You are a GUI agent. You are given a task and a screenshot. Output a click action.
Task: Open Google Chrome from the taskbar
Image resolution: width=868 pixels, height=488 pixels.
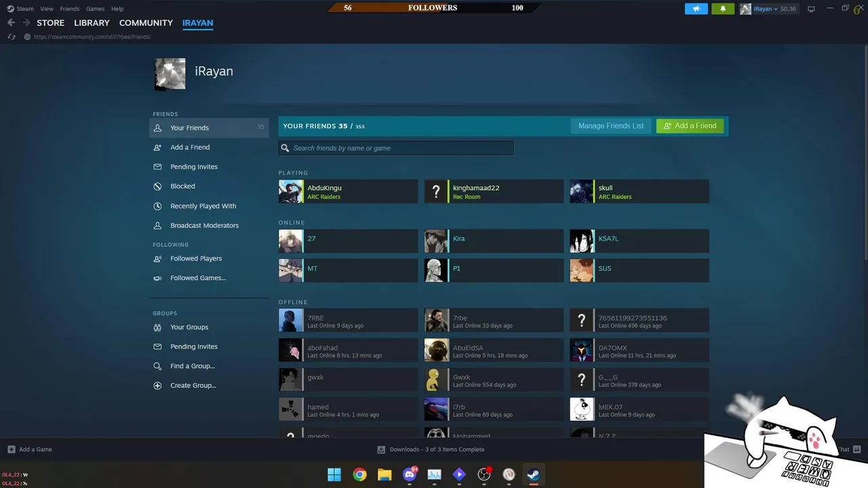[359, 474]
